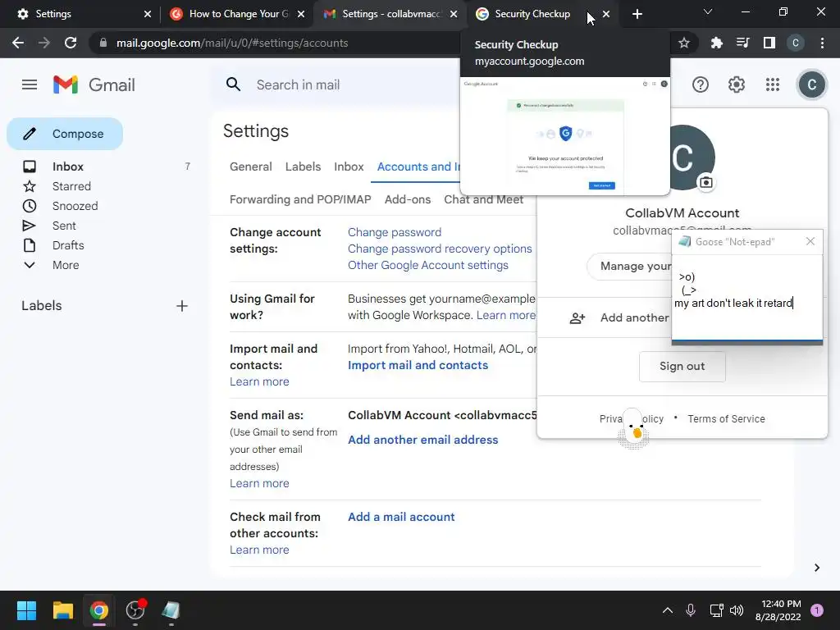This screenshot has width=840, height=630.
Task: Open Windows Start menu
Action: [26, 610]
